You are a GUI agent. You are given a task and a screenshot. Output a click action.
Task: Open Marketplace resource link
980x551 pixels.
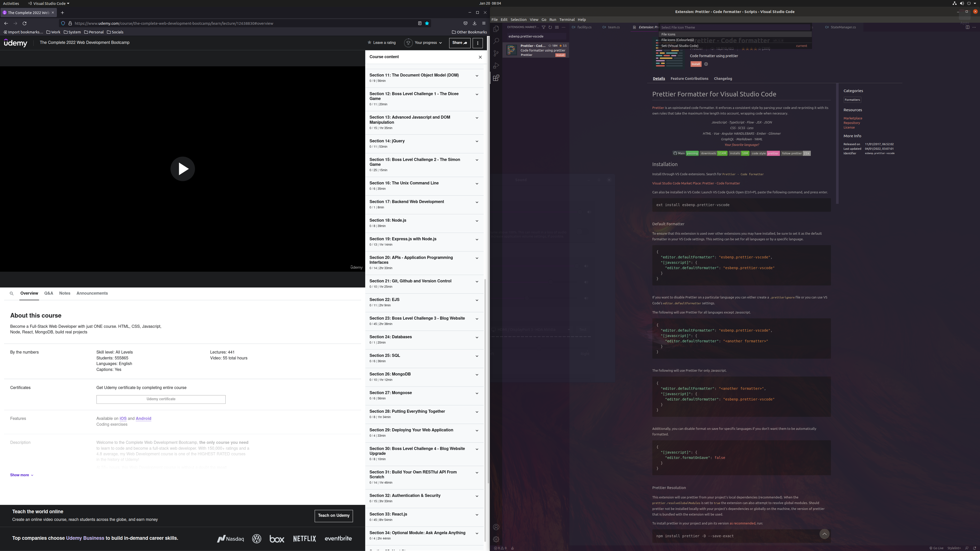[853, 118]
